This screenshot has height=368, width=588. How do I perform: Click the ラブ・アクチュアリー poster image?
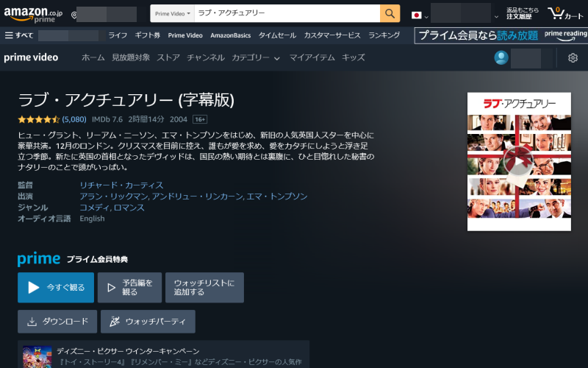click(519, 161)
